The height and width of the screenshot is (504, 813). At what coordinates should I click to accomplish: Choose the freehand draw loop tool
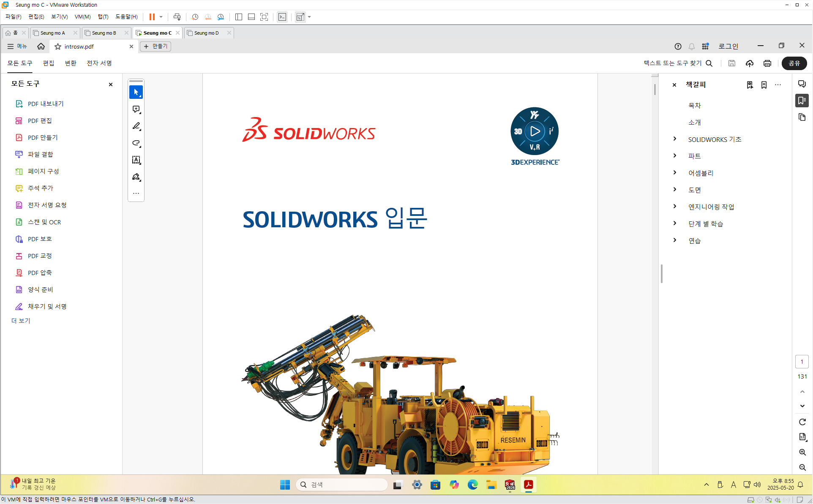[x=136, y=143]
